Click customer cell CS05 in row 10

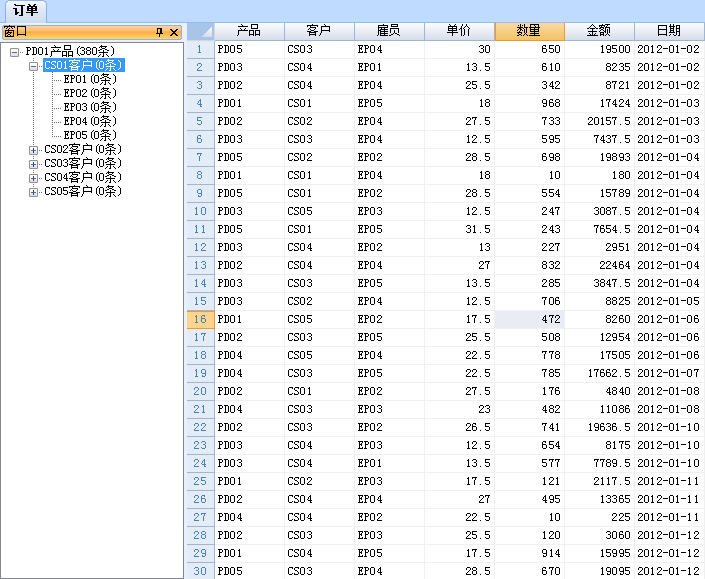click(319, 211)
